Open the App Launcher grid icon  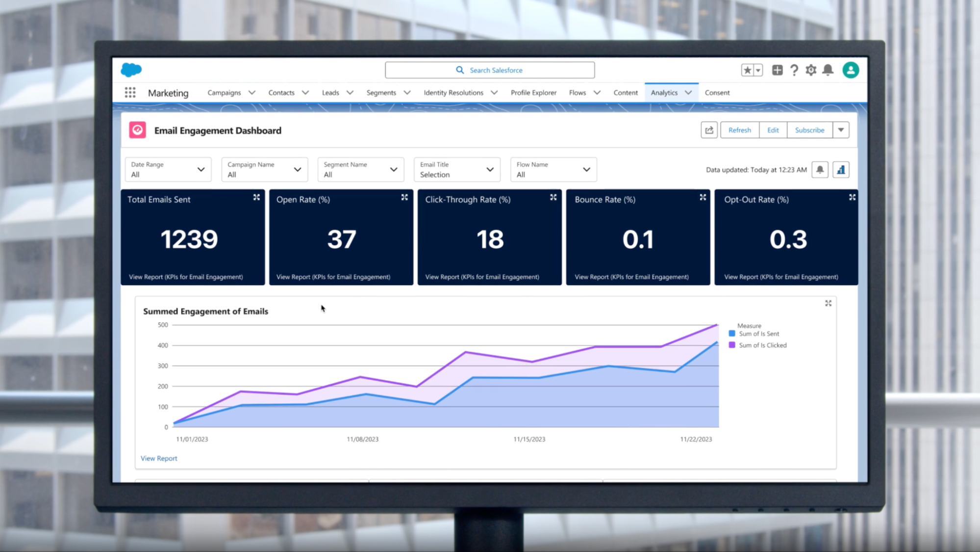pyautogui.click(x=130, y=92)
